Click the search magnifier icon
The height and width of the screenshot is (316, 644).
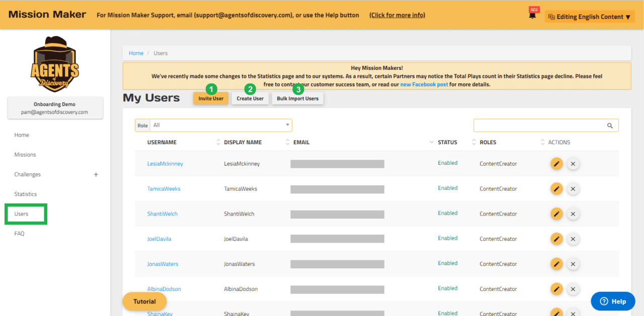coord(610,125)
